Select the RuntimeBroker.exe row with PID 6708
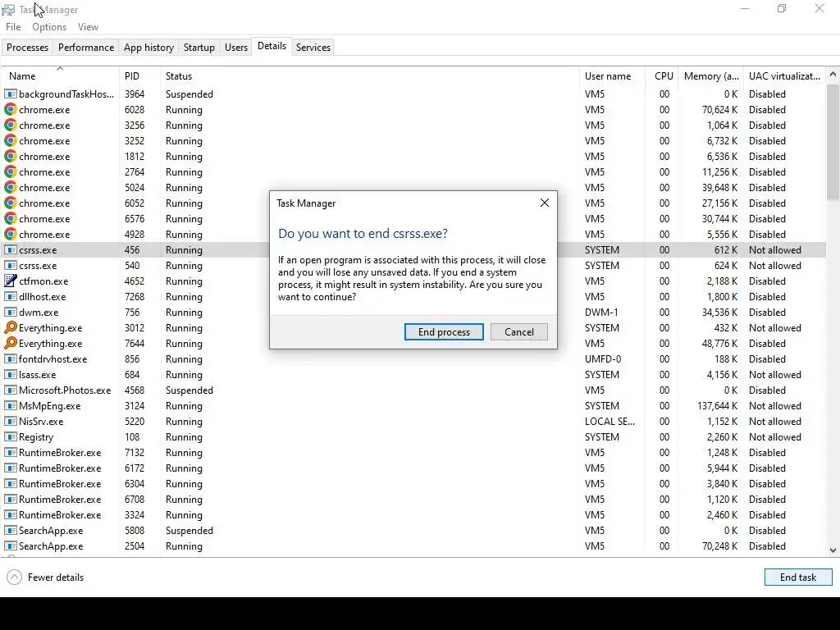840x630 pixels. coord(413,500)
